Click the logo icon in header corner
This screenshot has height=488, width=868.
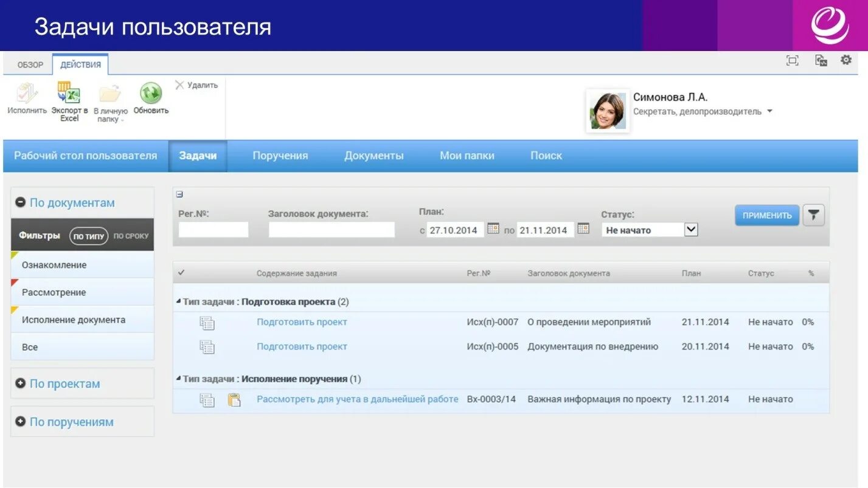point(830,25)
